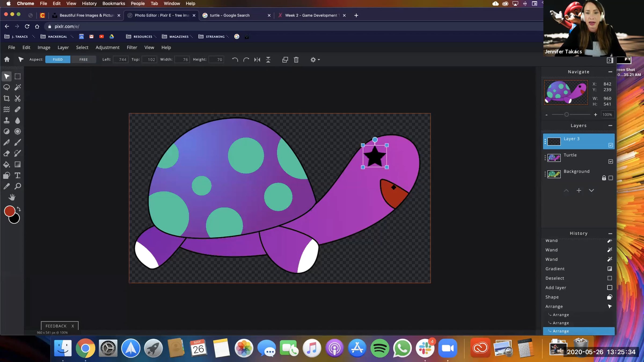
Task: Select the Liquify tool
Action: (7, 109)
